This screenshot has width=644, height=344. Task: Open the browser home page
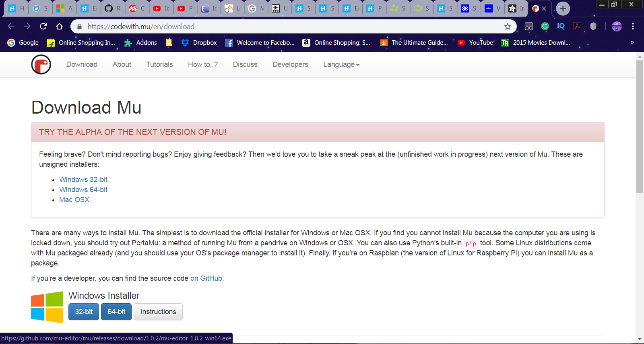coord(60,26)
